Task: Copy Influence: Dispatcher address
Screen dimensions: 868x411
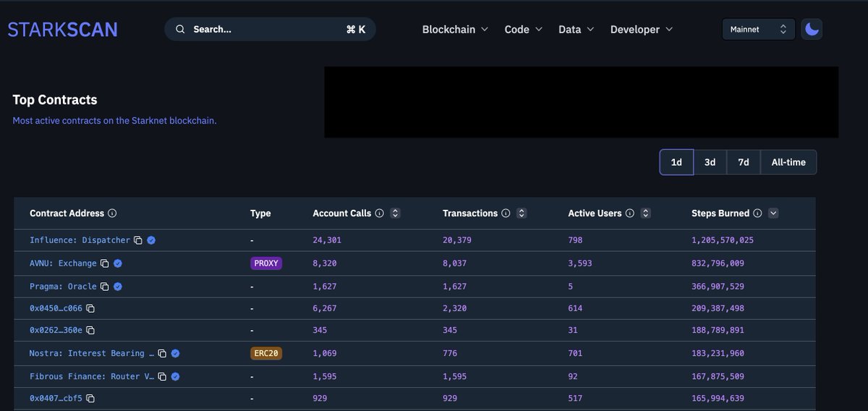Action: [x=137, y=240]
